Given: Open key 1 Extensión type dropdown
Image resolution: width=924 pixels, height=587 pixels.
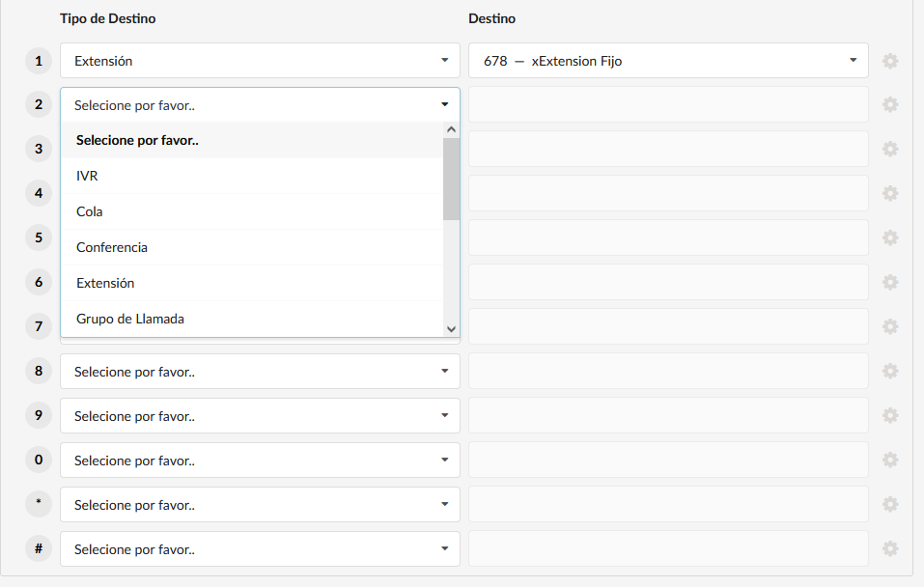Looking at the screenshot, I should point(260,61).
